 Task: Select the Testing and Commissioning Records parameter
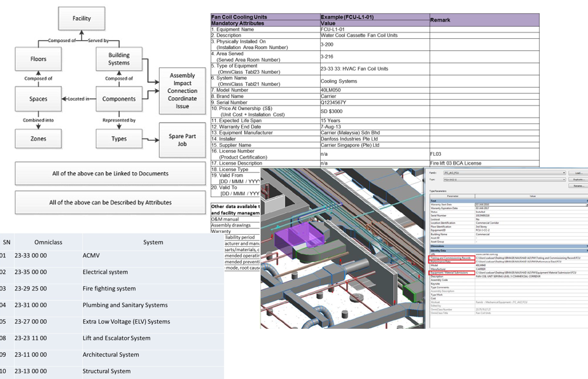click(452, 258)
